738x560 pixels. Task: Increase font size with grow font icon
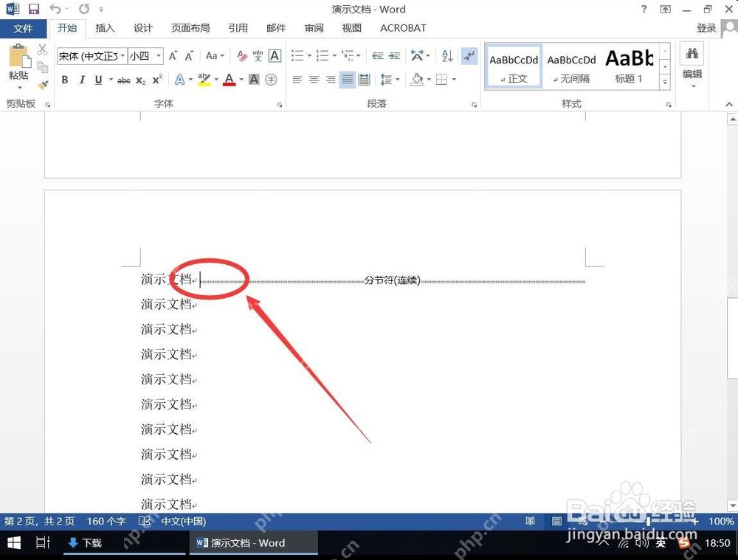tap(173, 56)
